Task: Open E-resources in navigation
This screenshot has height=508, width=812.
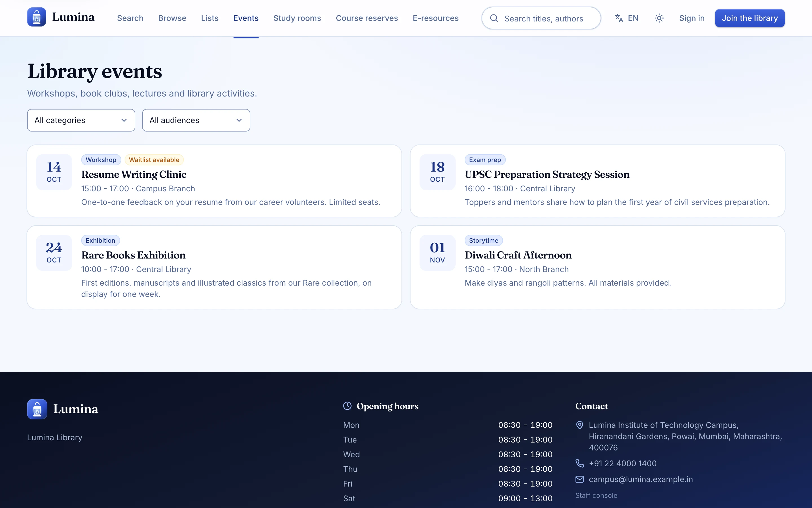Action: 436,18
